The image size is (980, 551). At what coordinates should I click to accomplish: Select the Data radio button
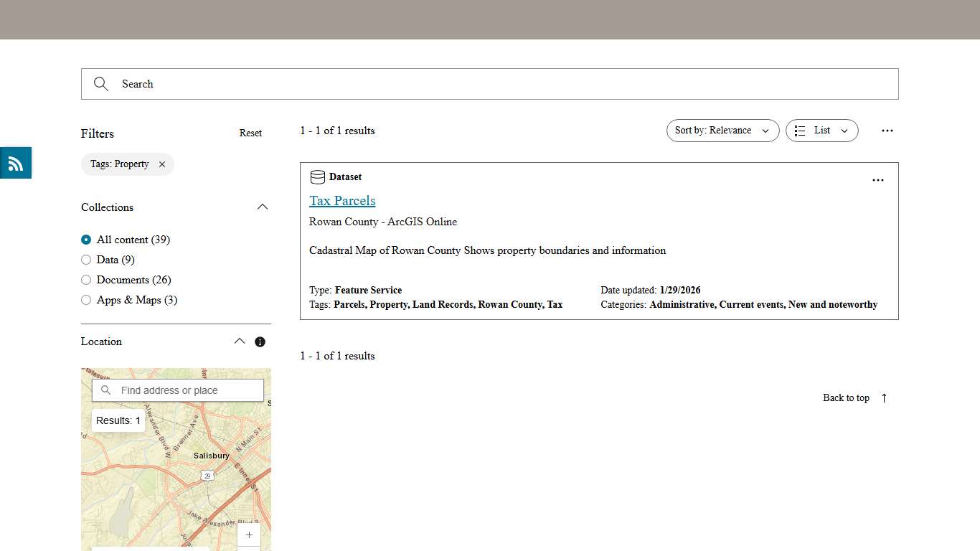[86, 260]
